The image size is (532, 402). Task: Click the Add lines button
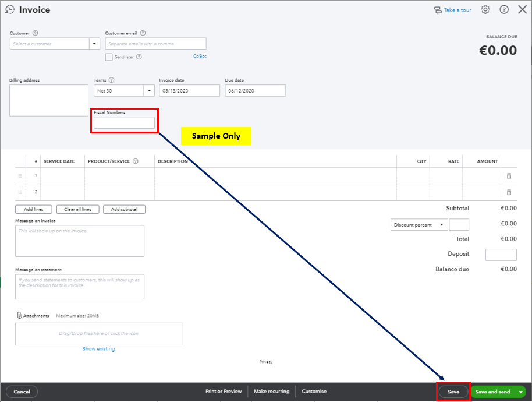tap(34, 209)
